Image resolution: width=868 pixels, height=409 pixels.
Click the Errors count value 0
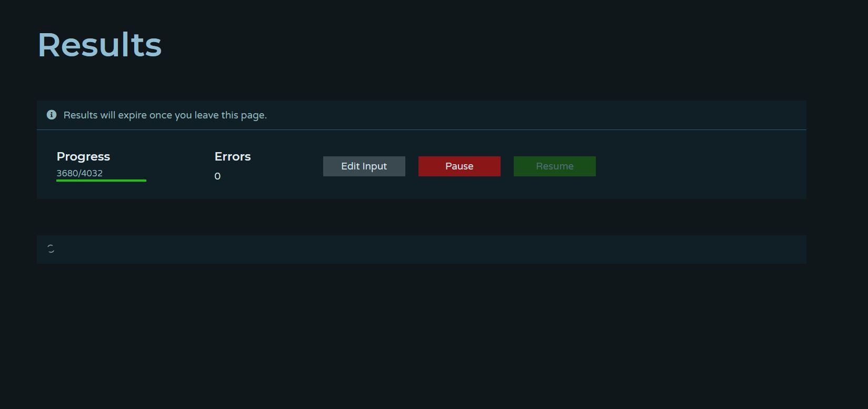[x=217, y=176]
